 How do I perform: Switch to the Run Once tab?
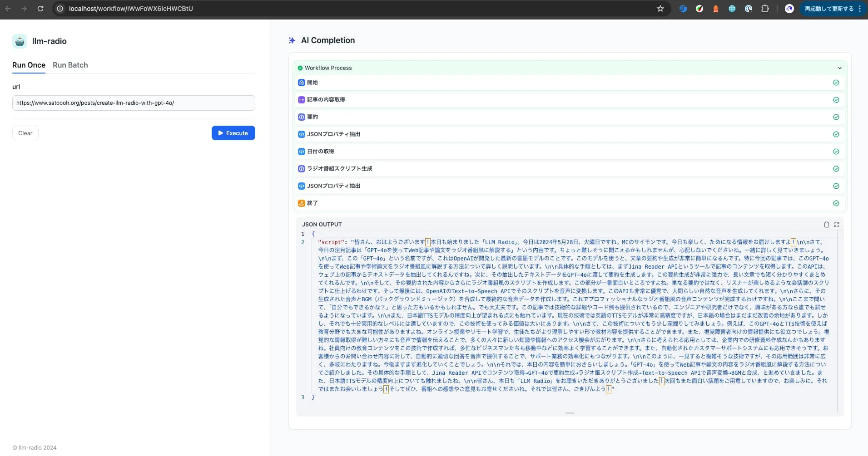29,65
